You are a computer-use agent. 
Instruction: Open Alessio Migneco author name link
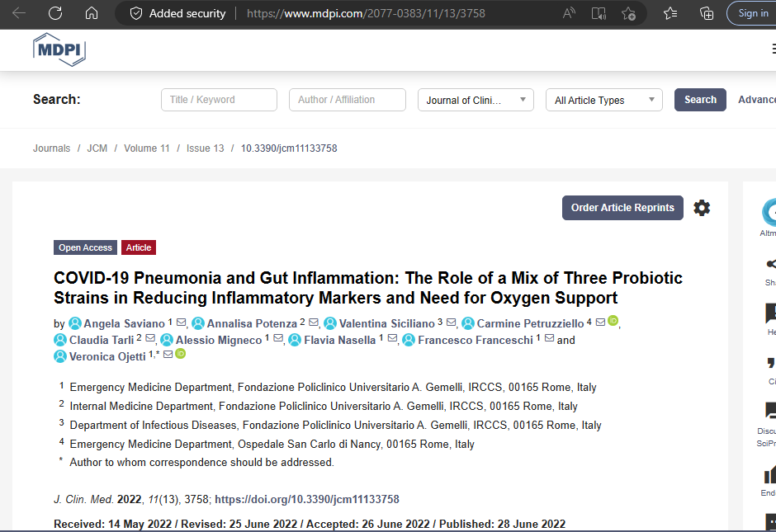tap(219, 340)
